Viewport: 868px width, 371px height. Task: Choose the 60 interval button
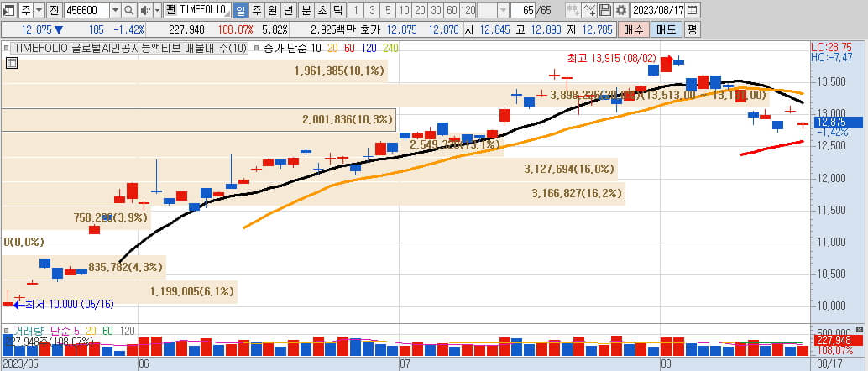452,9
